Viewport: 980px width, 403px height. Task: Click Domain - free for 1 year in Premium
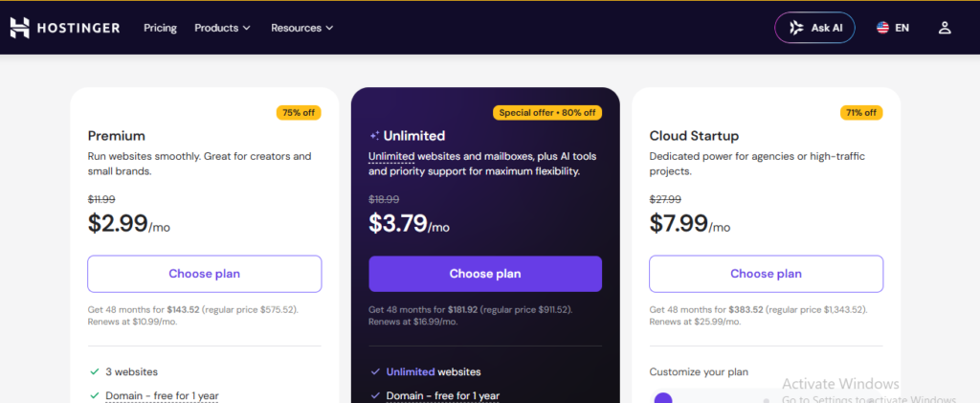click(162, 395)
